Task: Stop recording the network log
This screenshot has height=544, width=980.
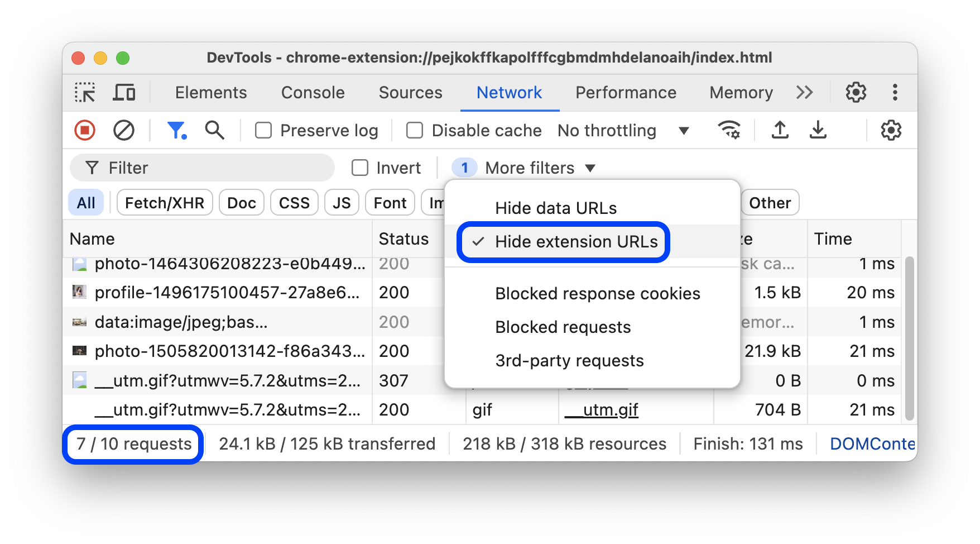Action: pos(85,130)
